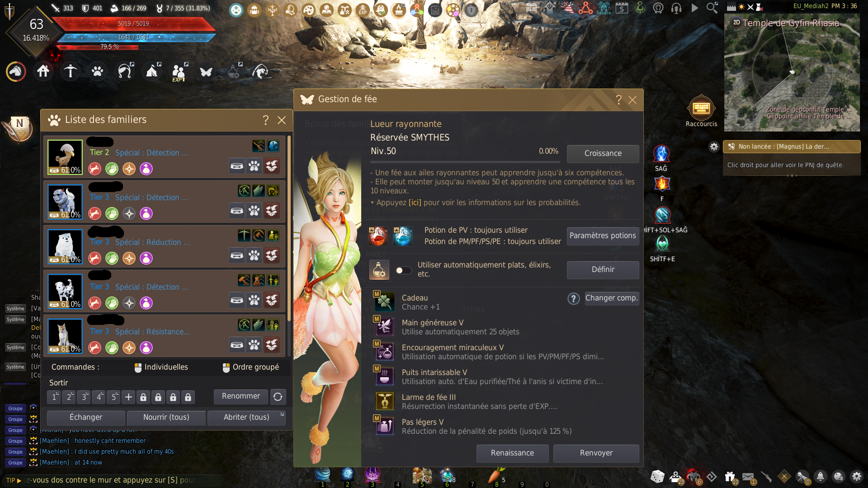Viewport: 868px width, 488px height.
Task: Click the horse mount icon
Action: tap(16, 71)
